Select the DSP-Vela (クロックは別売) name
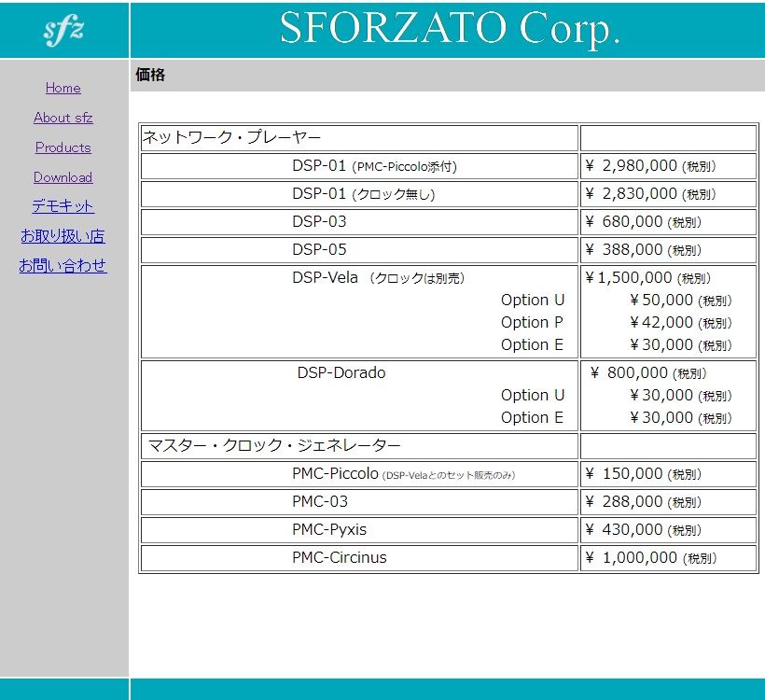765x700 pixels. pos(378,278)
